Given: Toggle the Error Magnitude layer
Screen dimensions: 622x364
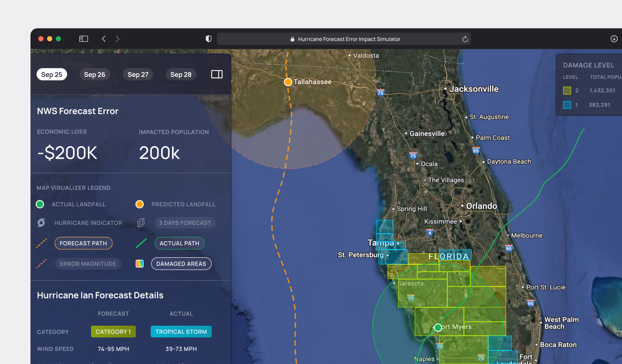Looking at the screenshot, I should (x=88, y=264).
